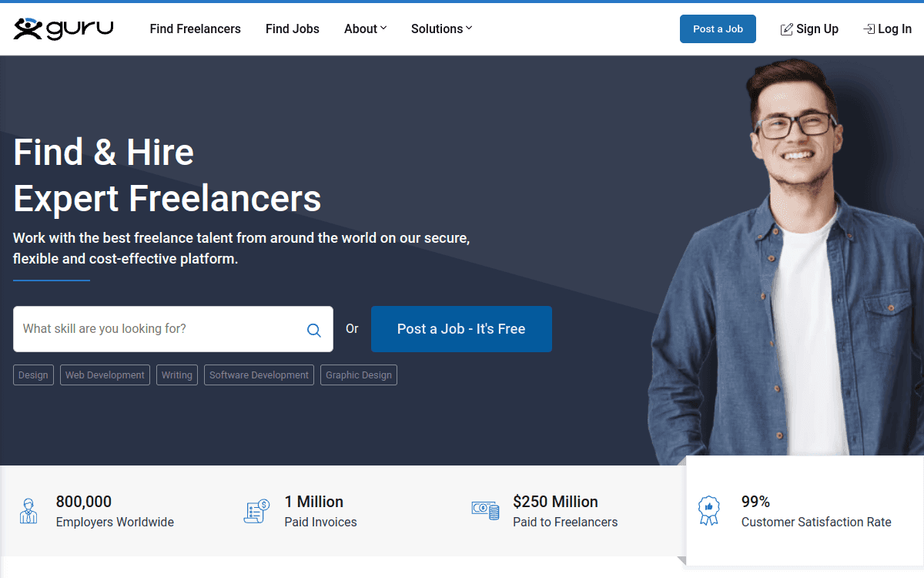Click the Paid to Freelancers money icon

coord(485,511)
